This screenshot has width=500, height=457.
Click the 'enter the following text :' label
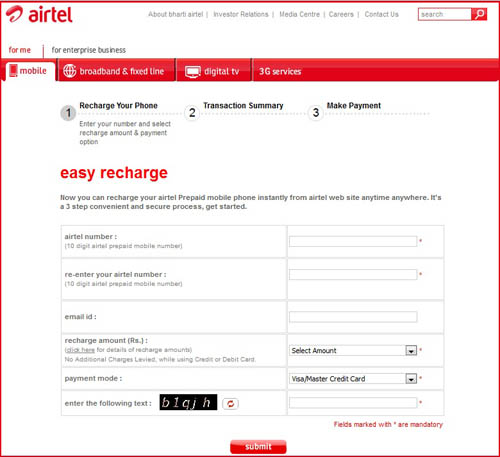108,403
